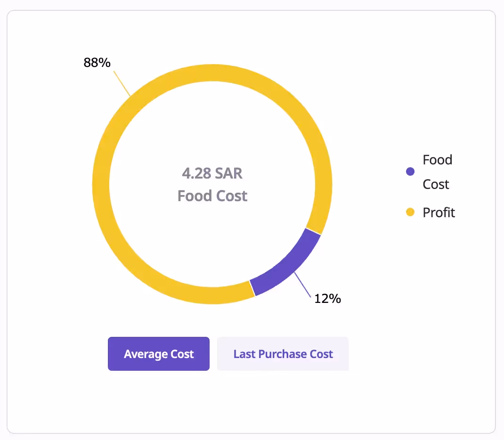504x440 pixels.
Task: Click the Last Purchase Cost button
Action: pyautogui.click(x=283, y=354)
